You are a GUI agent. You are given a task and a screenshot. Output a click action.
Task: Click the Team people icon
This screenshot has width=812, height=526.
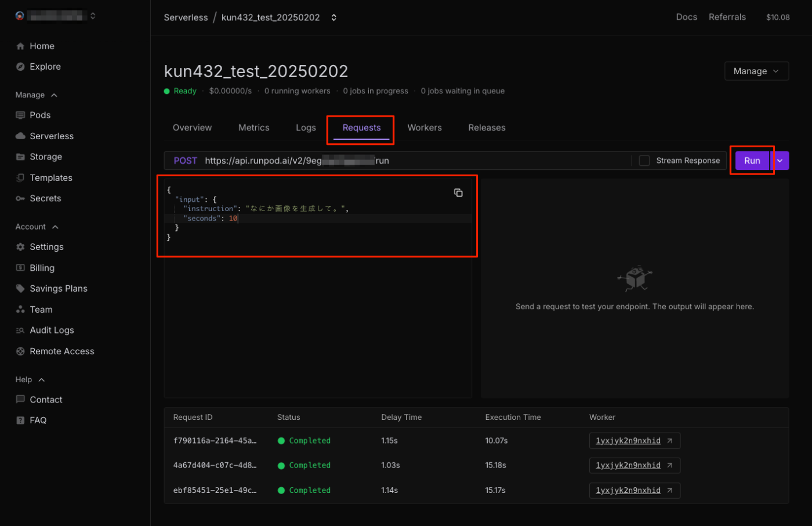click(20, 310)
